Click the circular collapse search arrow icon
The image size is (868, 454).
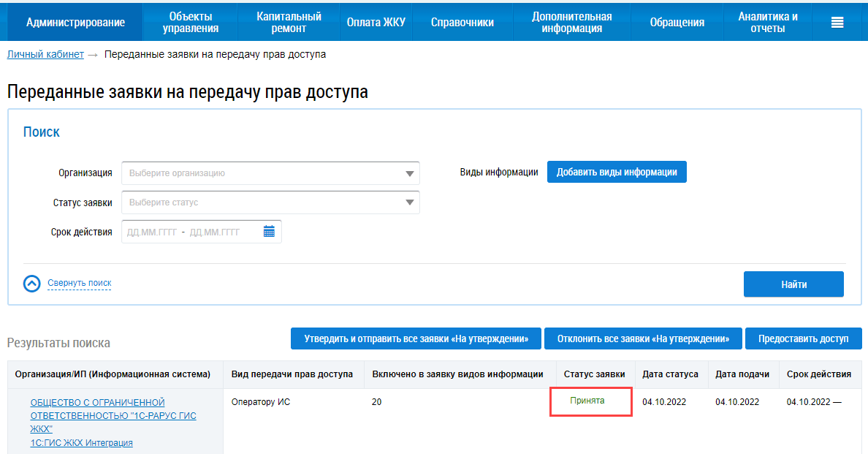[32, 284]
